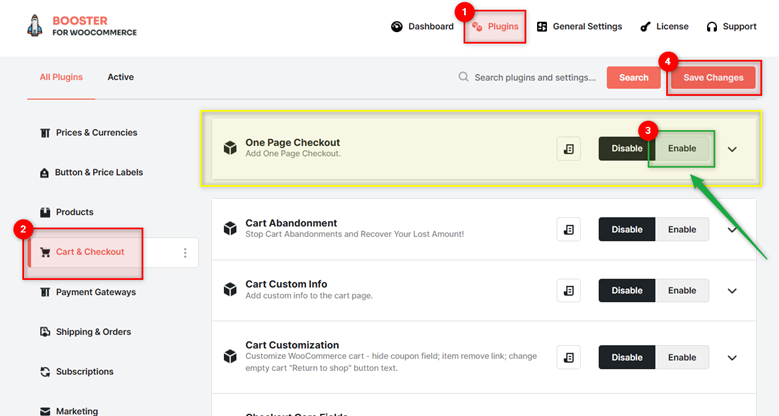Click the Cart Custom Info title text
This screenshot has height=416, width=779.
tap(286, 284)
